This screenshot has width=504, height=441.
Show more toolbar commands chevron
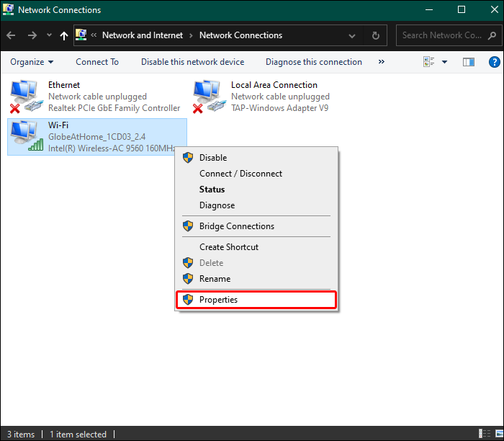[x=381, y=61]
